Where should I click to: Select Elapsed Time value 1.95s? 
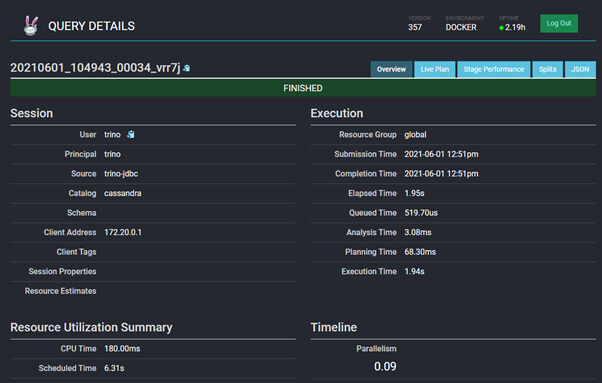[414, 193]
